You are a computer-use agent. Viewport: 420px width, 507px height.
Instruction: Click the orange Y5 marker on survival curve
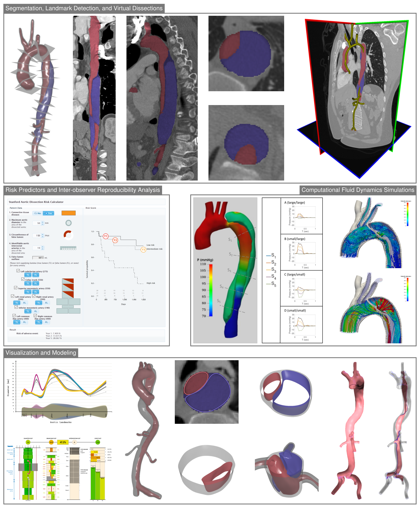coord(143,250)
